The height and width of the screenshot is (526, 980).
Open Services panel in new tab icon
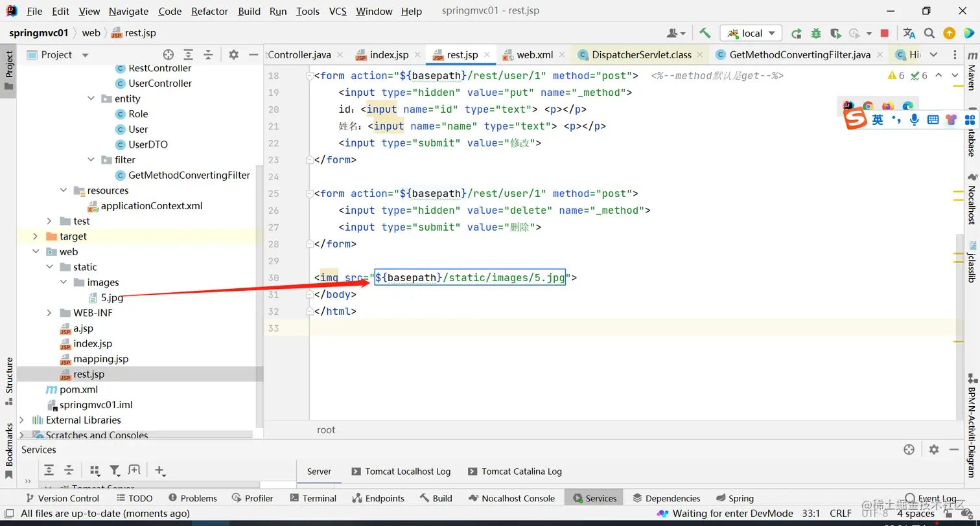pos(134,470)
